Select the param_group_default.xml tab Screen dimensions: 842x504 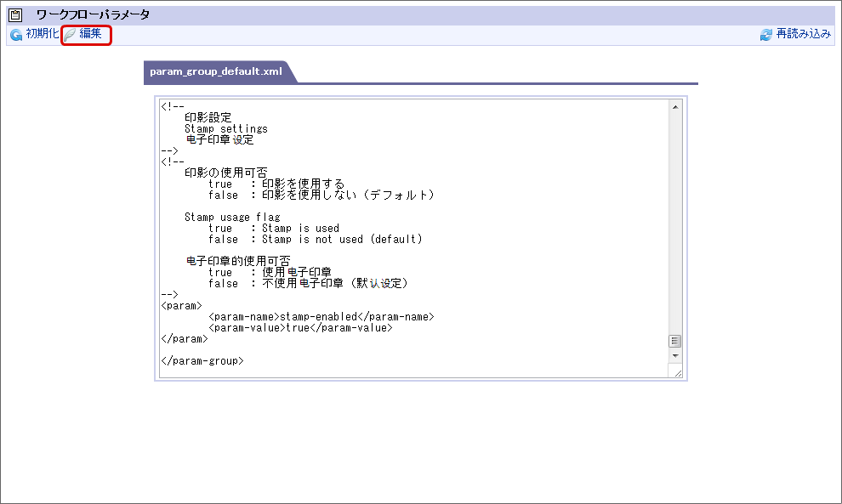tap(216, 71)
